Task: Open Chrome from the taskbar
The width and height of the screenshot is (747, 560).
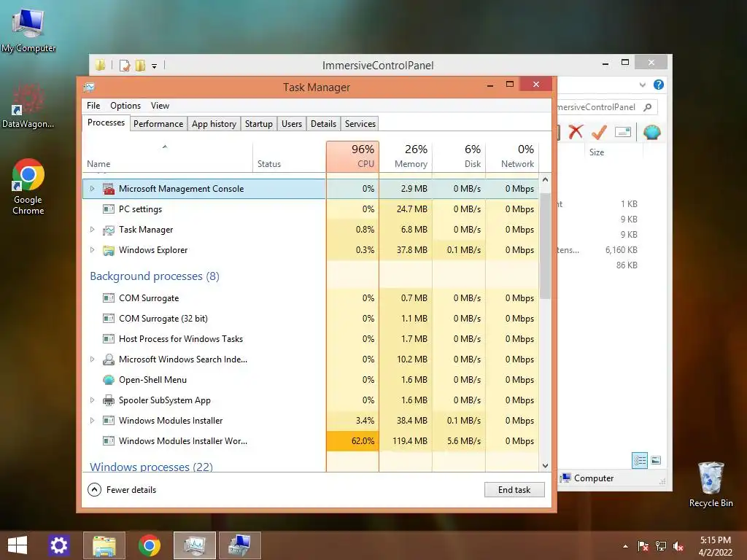Action: click(x=149, y=545)
